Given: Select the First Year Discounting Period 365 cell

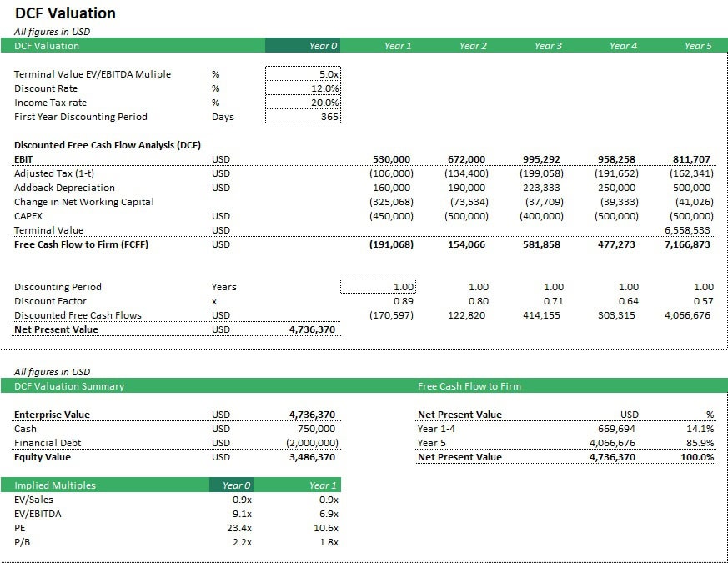Looking at the screenshot, I should click(303, 117).
